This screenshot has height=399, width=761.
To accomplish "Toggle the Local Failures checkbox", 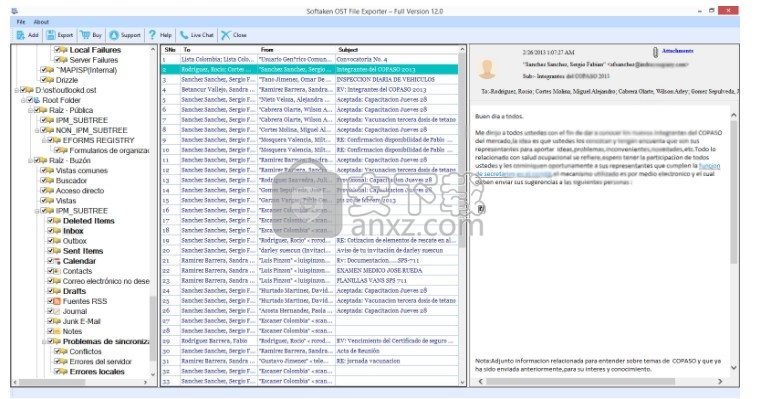I will [x=57, y=50].
